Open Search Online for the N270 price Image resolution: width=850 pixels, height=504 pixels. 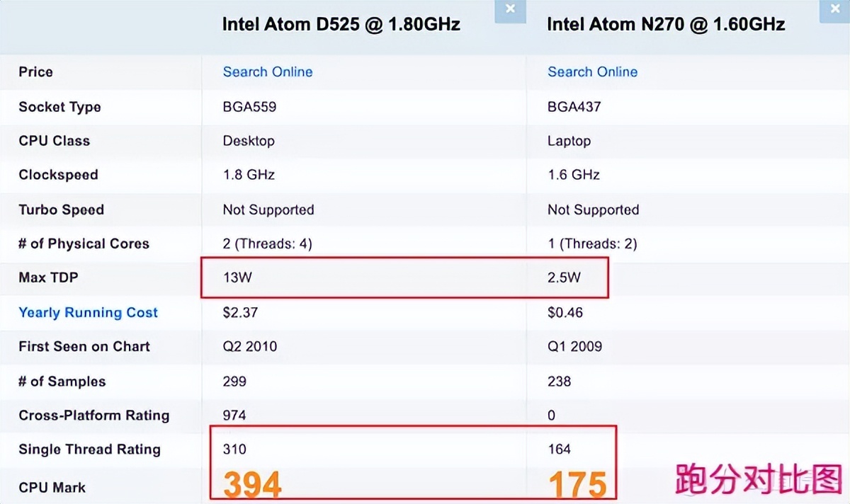click(x=592, y=71)
